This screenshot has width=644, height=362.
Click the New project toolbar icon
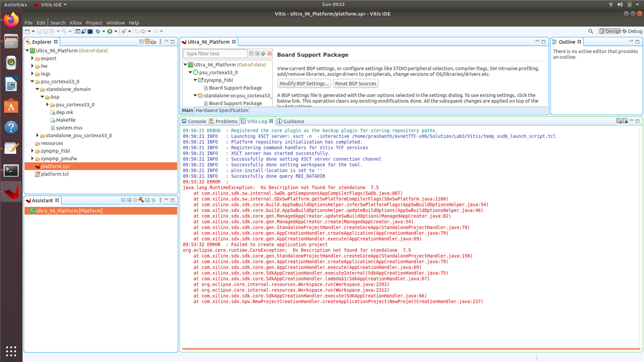tap(27, 31)
